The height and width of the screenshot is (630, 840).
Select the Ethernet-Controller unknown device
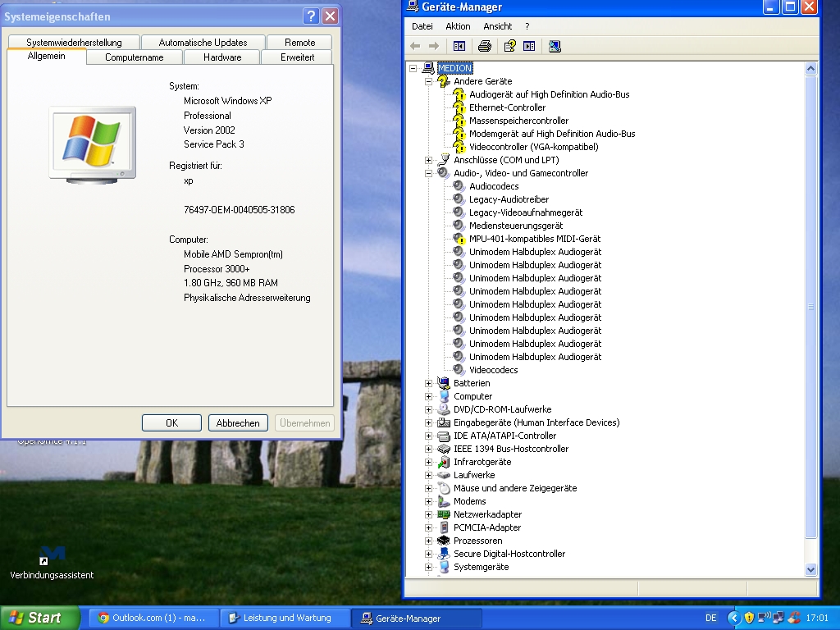tap(507, 107)
